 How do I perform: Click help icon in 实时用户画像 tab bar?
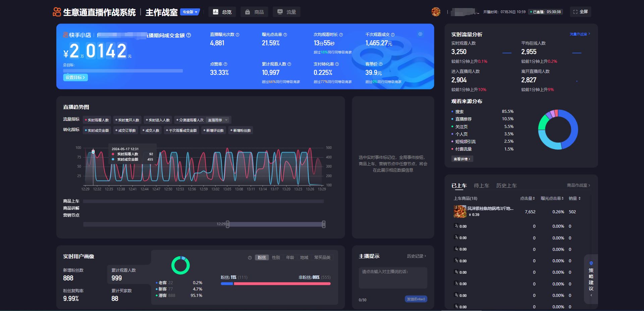(250, 258)
